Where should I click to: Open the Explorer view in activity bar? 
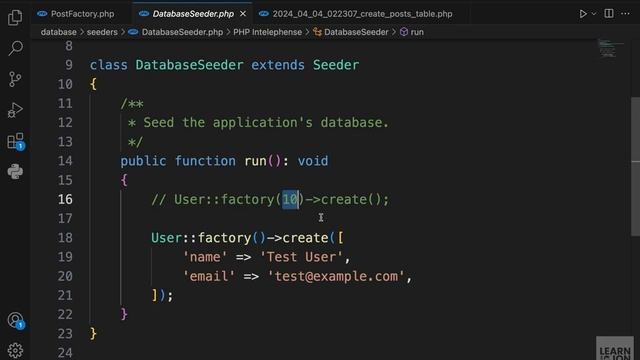click(15, 17)
